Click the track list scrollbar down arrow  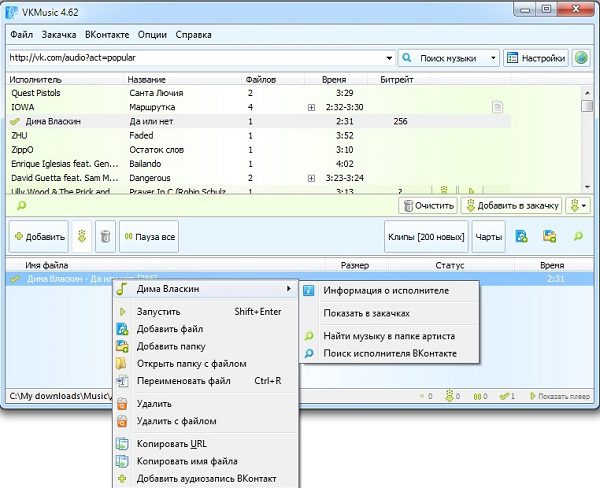[587, 187]
